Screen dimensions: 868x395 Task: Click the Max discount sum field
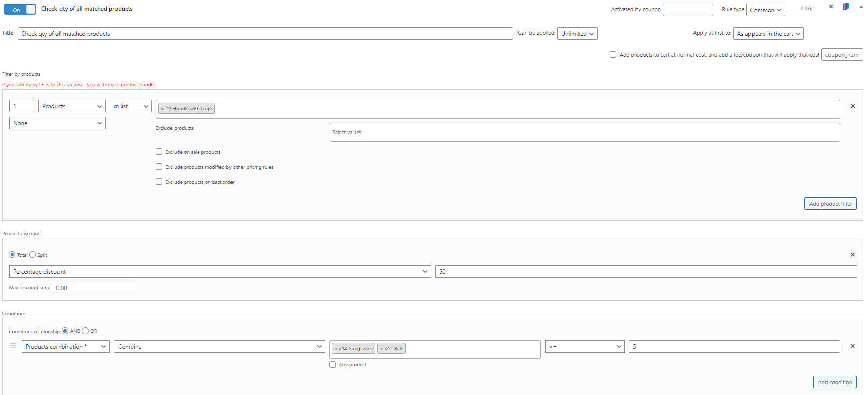point(94,288)
